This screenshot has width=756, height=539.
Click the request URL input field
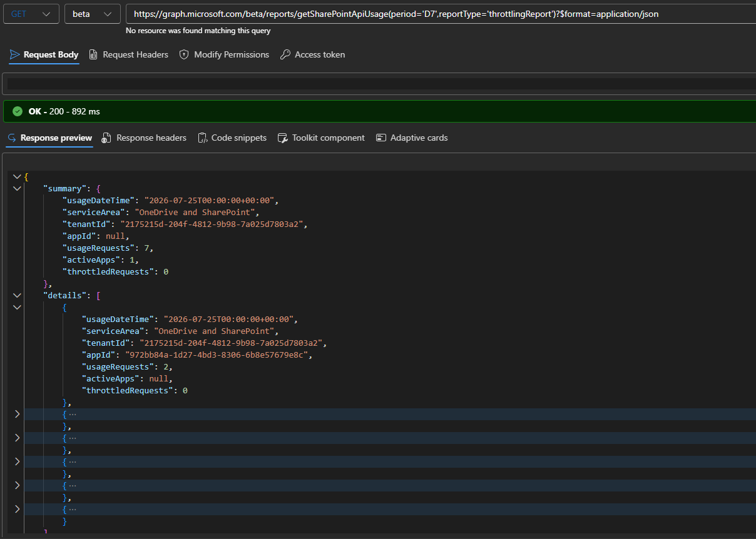[x=441, y=14]
